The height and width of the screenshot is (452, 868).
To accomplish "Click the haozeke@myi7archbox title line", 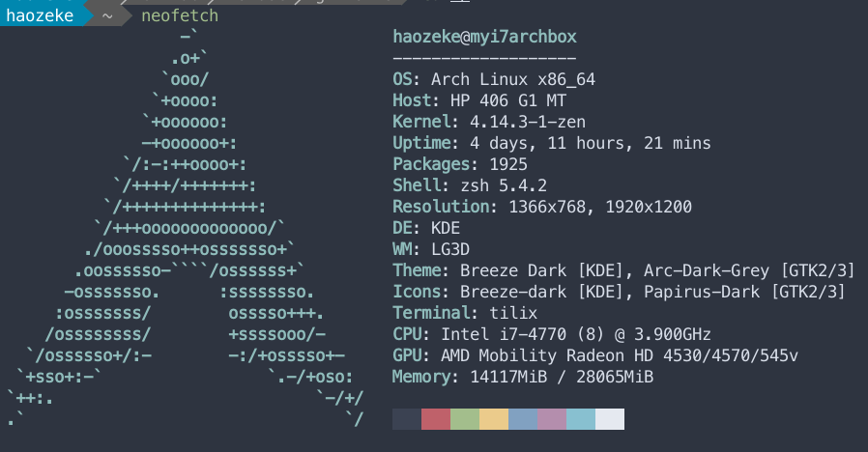I will pos(484,37).
